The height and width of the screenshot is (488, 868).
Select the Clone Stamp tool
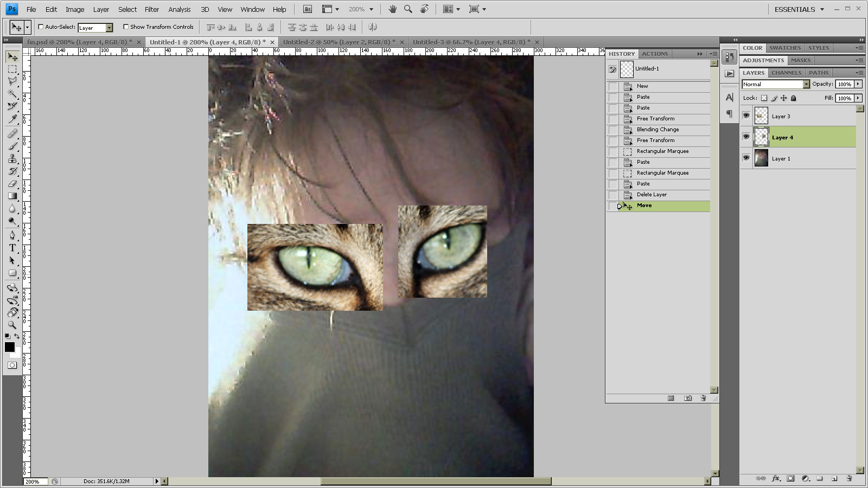[12, 158]
